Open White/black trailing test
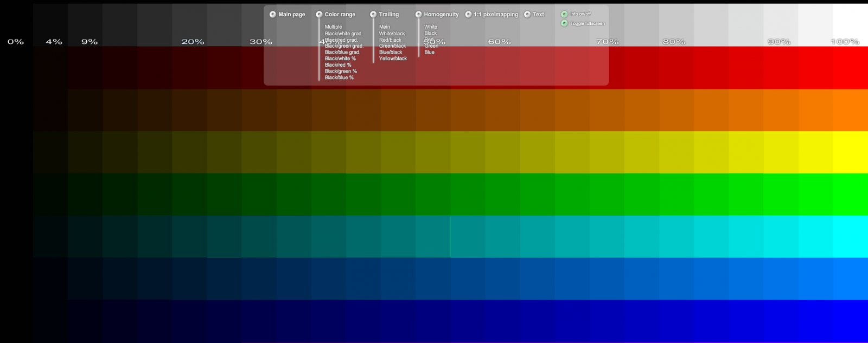 [x=392, y=34]
